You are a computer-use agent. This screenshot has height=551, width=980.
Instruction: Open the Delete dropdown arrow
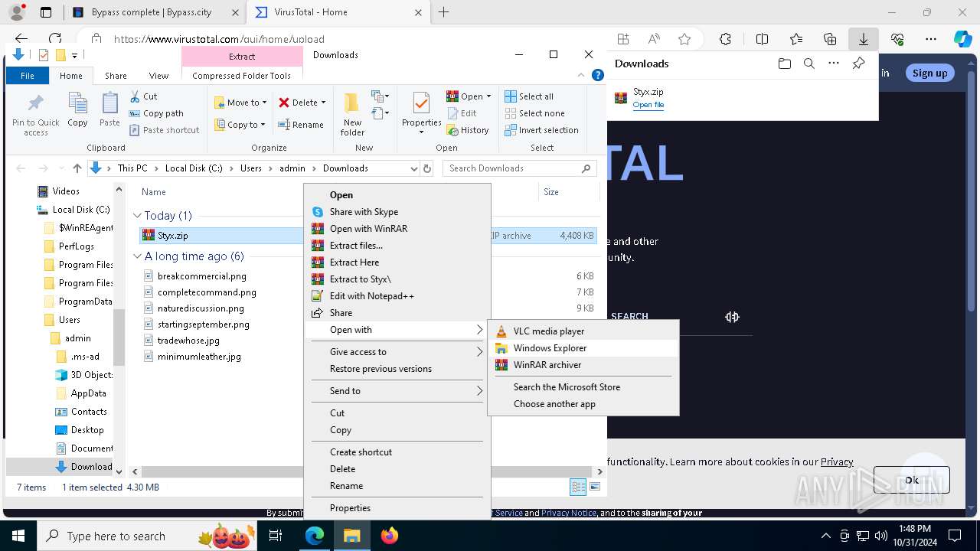323,103
